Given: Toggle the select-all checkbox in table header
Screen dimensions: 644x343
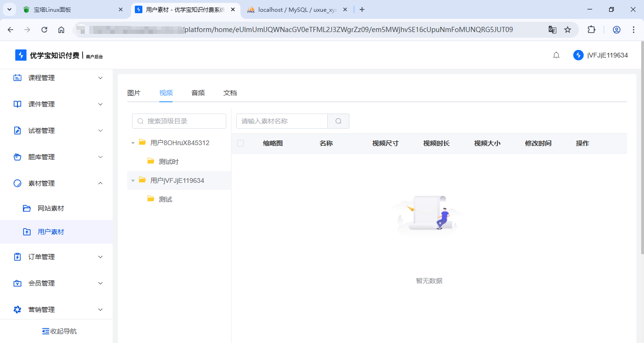Looking at the screenshot, I should click(240, 143).
